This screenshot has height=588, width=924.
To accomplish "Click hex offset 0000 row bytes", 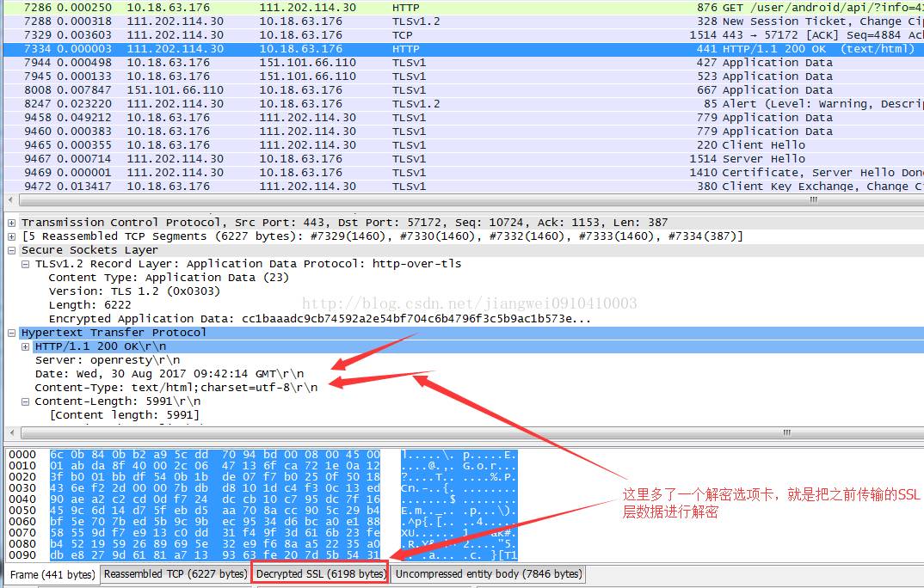I will tap(215, 455).
